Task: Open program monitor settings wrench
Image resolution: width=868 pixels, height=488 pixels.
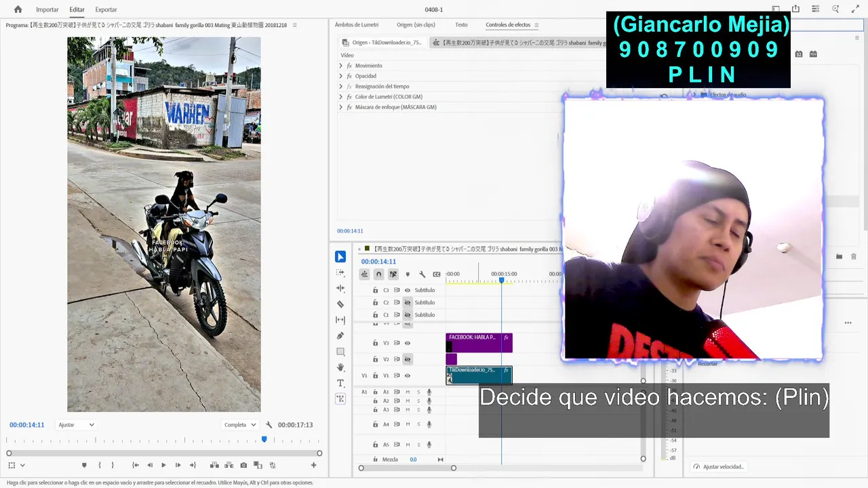Action: coord(269,425)
